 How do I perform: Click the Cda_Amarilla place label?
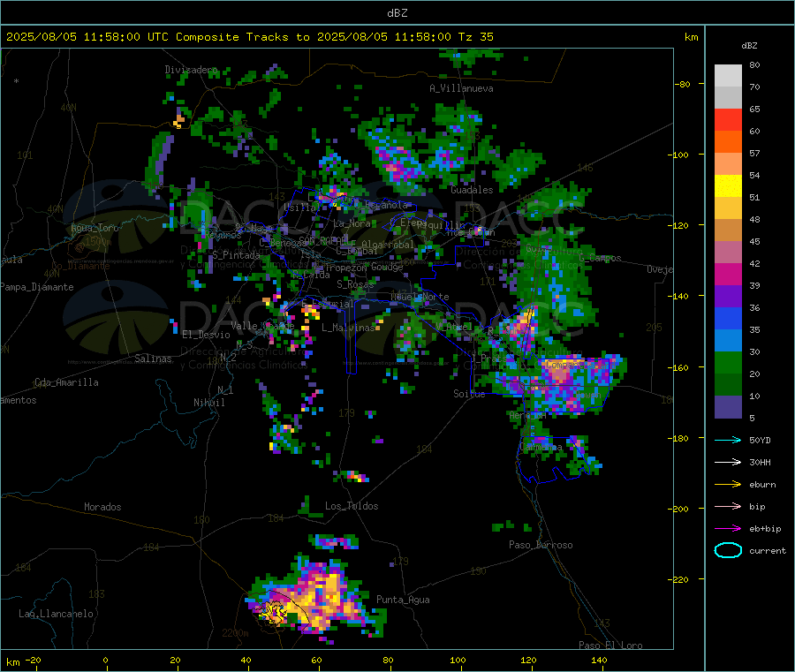point(66,382)
